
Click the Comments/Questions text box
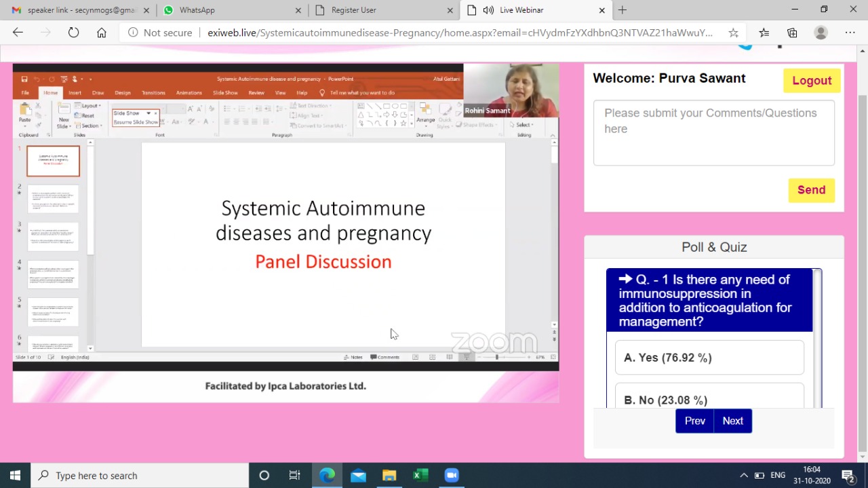pos(713,132)
